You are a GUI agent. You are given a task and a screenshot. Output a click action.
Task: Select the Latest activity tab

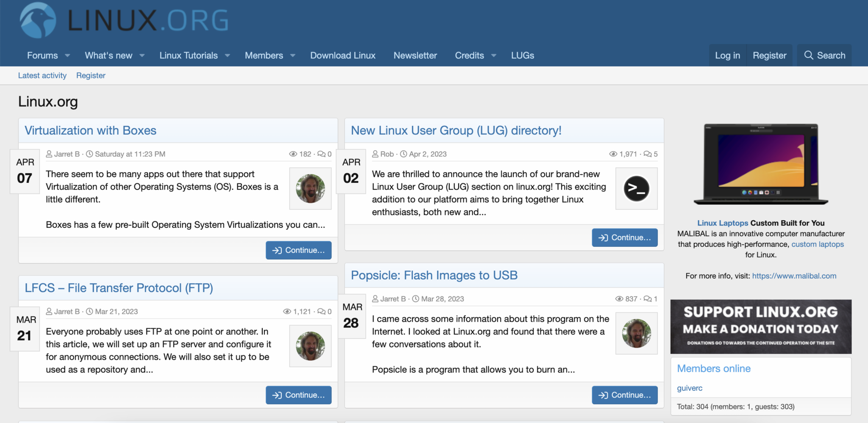tap(42, 75)
